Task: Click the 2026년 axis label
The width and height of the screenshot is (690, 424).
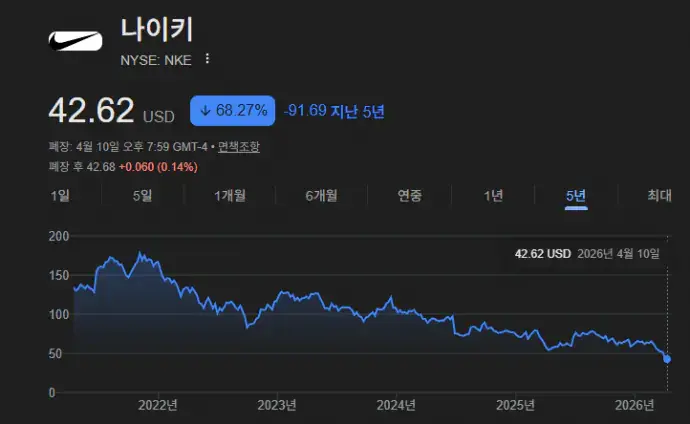Action: (635, 405)
